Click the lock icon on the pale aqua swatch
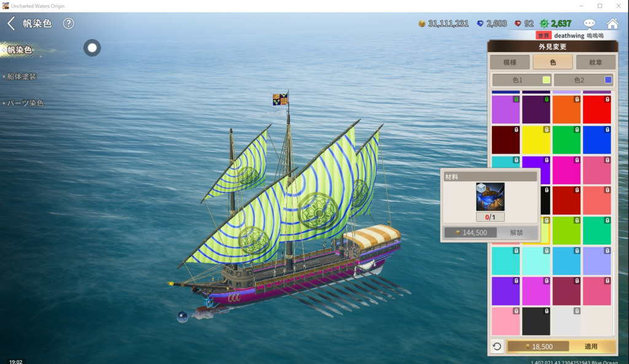This screenshot has width=629, height=364. click(x=546, y=250)
